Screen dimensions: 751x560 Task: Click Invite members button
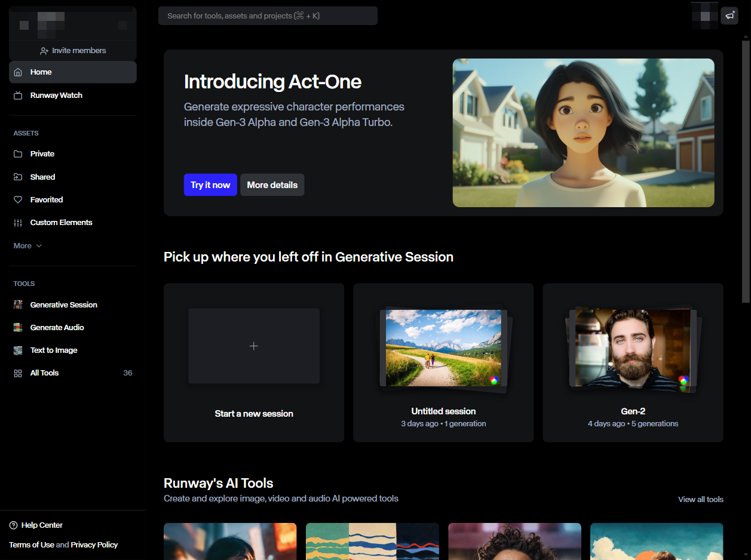click(73, 51)
